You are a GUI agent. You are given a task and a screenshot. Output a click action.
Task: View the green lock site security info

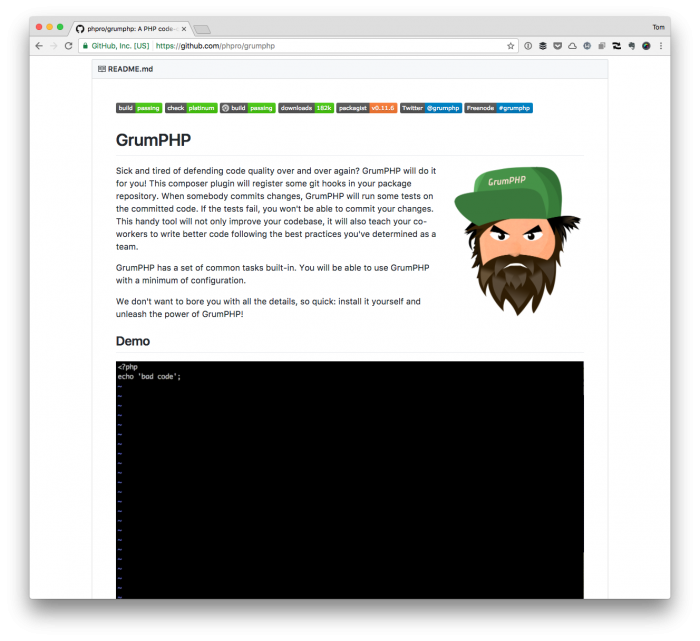pos(85,46)
